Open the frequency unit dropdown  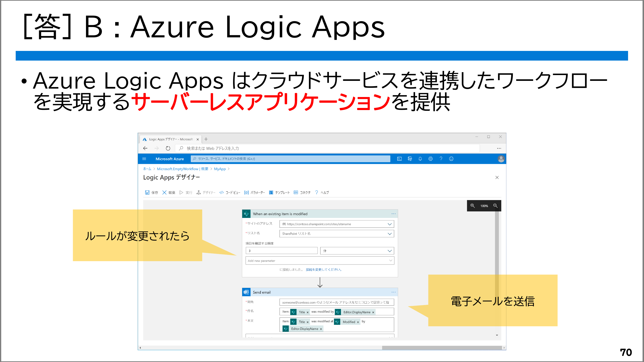pos(389,251)
